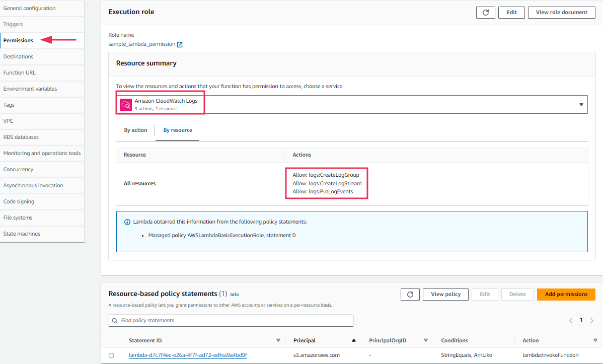Click refresh icon in Resource-based policy statements
The width and height of the screenshot is (603, 364).
coord(410,294)
